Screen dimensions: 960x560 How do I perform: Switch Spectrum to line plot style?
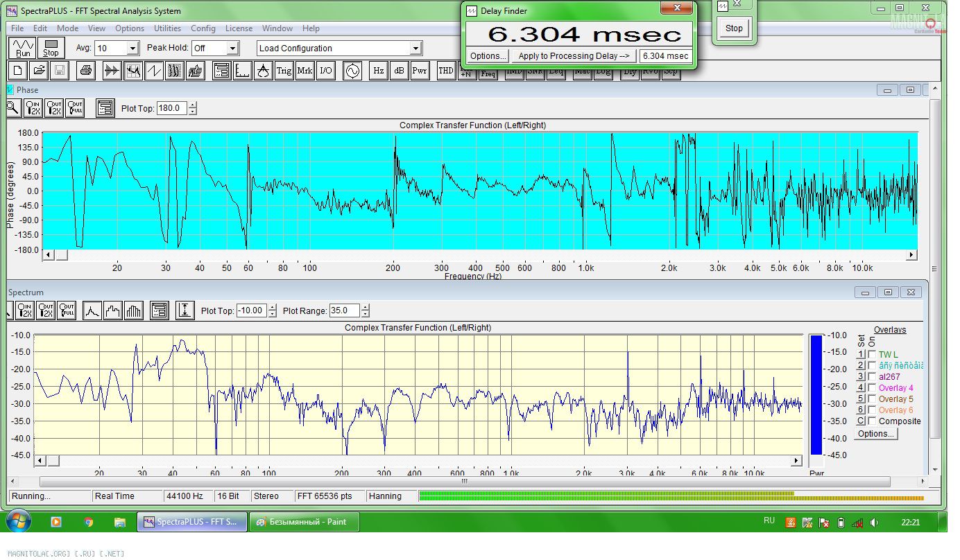(x=92, y=310)
